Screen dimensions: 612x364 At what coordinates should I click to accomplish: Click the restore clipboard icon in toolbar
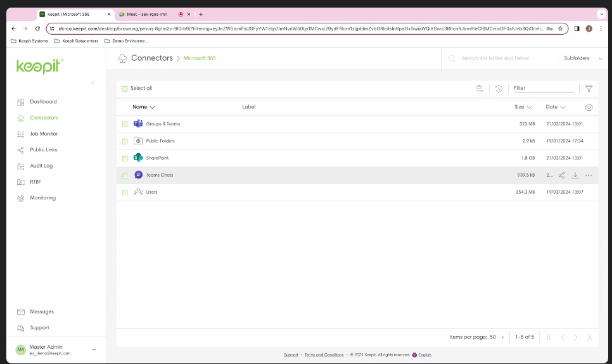point(480,89)
